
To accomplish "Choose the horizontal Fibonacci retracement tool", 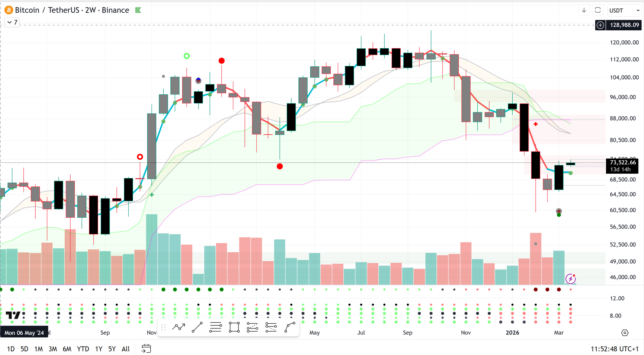I will click(x=216, y=327).
